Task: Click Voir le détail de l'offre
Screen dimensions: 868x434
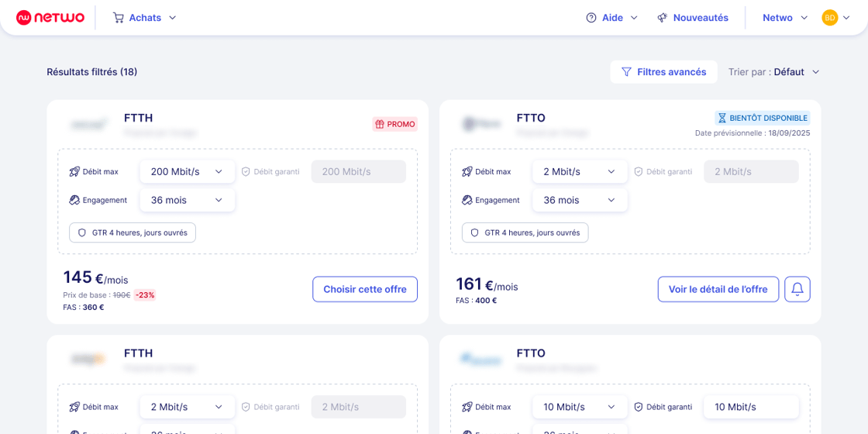Action: point(718,289)
